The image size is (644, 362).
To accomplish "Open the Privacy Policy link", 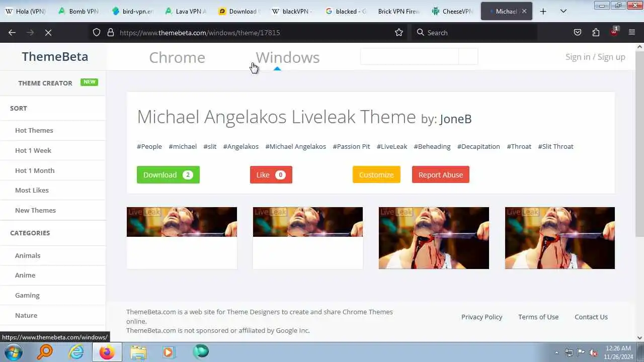I will [481, 317].
